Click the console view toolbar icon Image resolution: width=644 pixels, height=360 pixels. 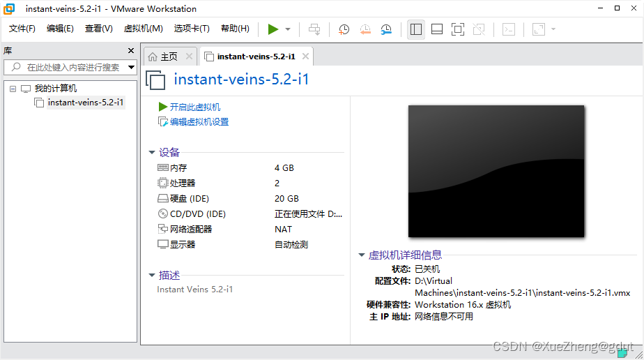pos(509,29)
